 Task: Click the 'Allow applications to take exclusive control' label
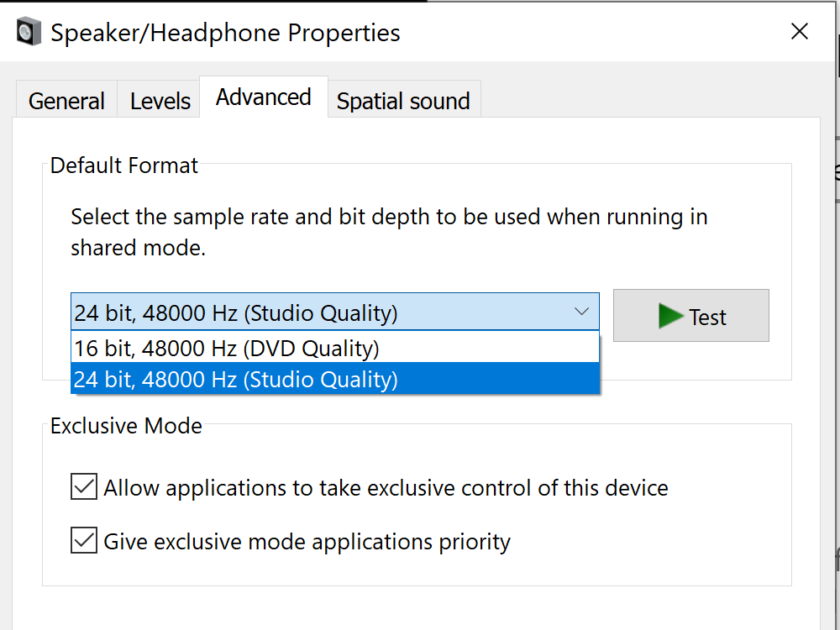(x=386, y=488)
